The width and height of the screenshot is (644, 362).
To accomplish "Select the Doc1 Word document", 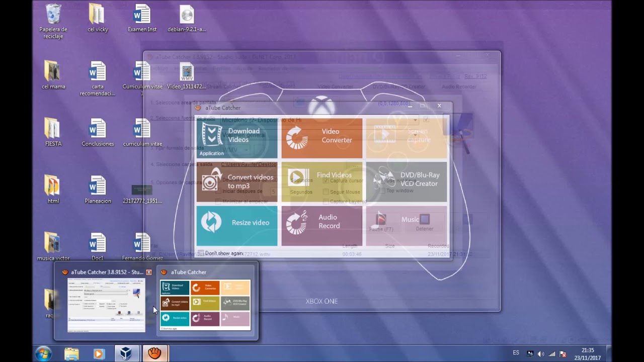I will (98, 247).
